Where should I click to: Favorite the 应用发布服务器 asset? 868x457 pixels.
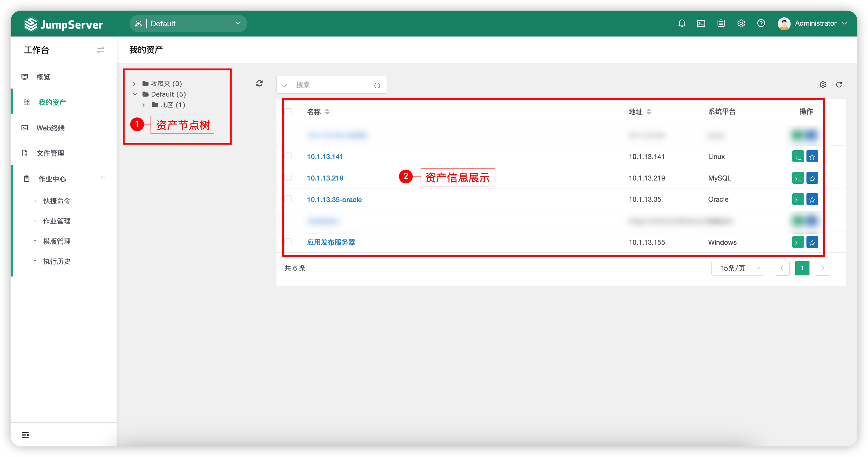812,242
